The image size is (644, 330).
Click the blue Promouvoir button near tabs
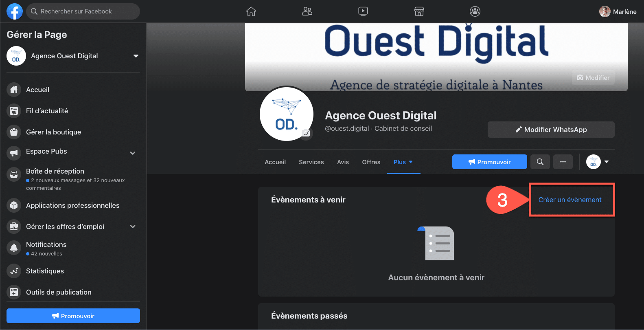(490, 162)
